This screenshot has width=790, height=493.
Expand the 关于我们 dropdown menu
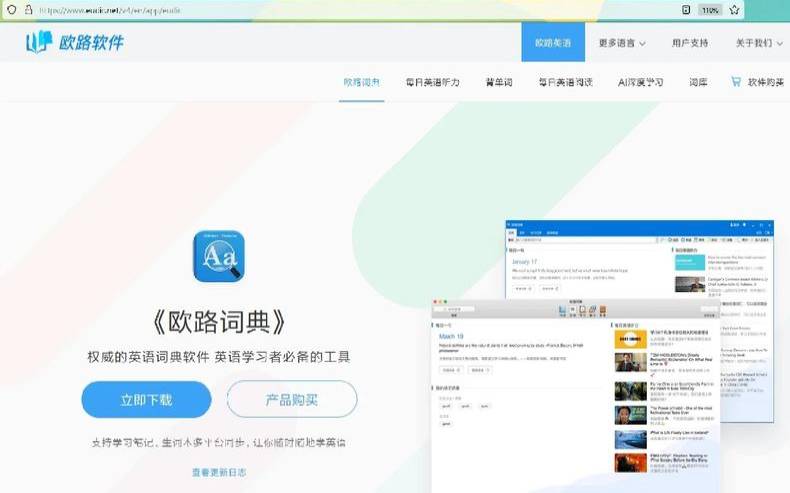click(759, 43)
